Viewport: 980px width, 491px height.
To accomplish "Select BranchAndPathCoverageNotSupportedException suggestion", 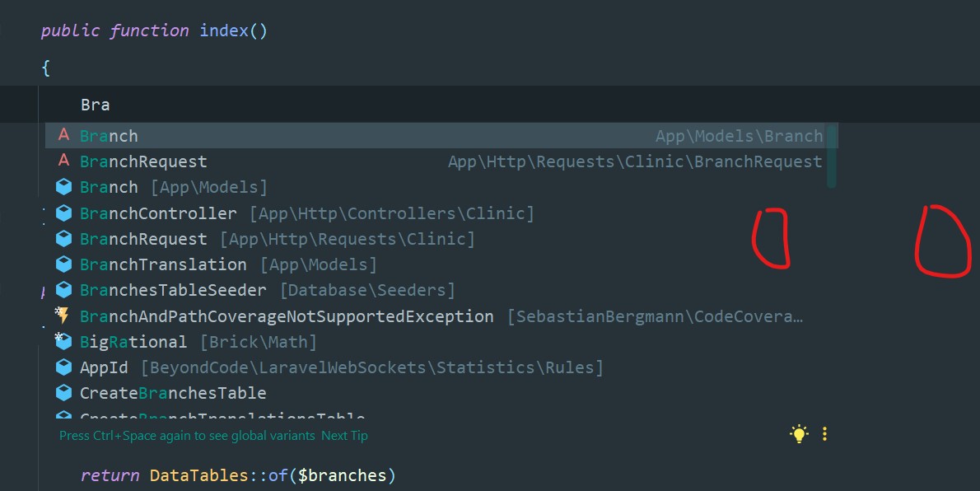I will 441,316.
